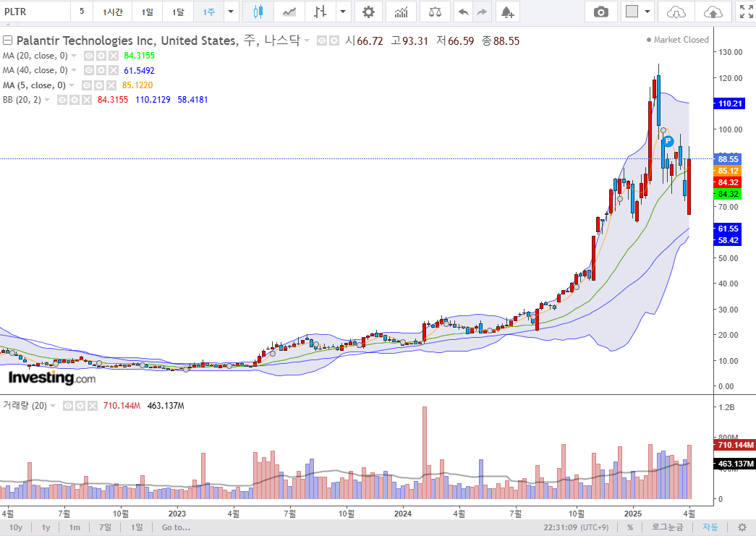This screenshot has width=756, height=536.
Task: Expand the 거래량 (20) dropdown arrow
Action: tap(53, 406)
